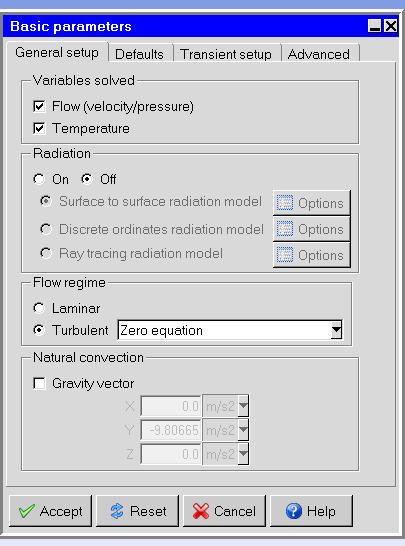Open Options for Discrete ordinates radiation model
The width and height of the screenshot is (405, 546).
(x=311, y=229)
